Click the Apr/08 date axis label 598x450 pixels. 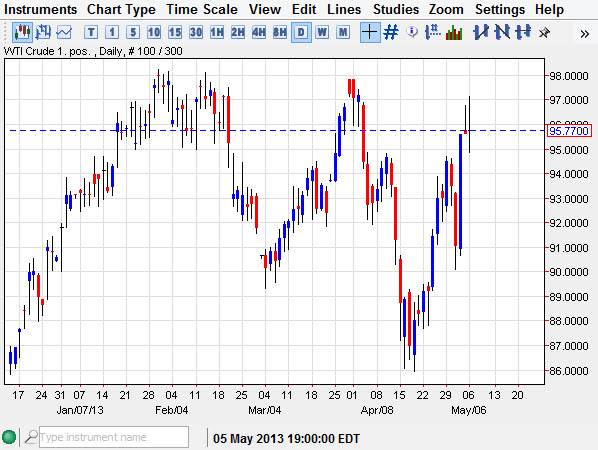(x=377, y=410)
